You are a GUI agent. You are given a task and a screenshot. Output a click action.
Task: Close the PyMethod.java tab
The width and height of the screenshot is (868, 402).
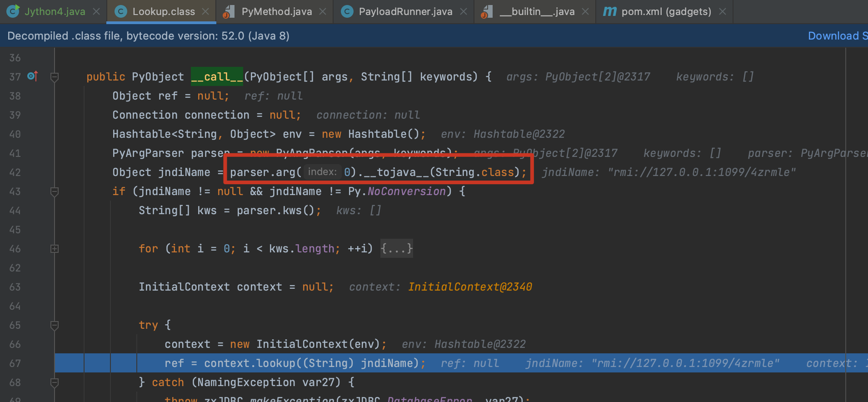coord(323,12)
